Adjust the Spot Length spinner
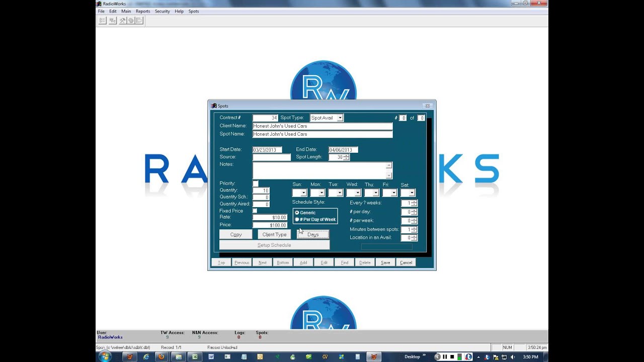 tap(346, 157)
